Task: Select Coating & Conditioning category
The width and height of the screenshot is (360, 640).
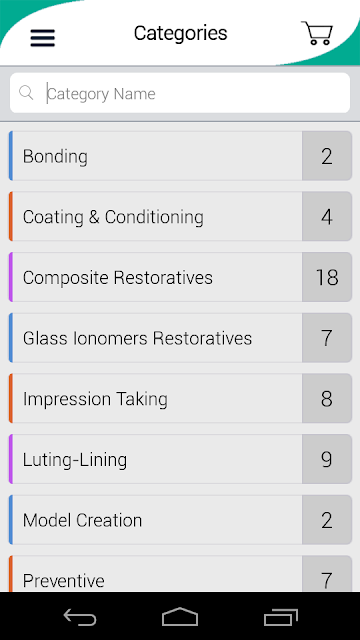Action: coord(180,216)
